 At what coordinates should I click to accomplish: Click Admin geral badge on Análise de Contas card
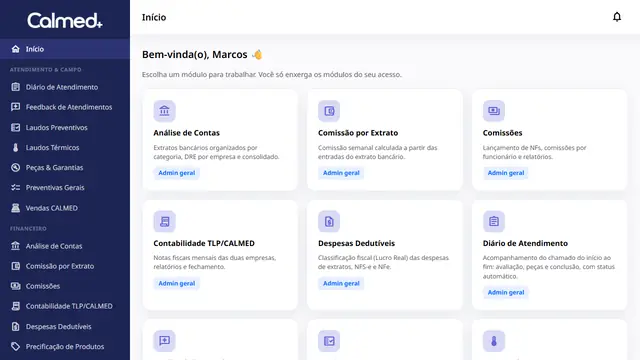pyautogui.click(x=177, y=173)
